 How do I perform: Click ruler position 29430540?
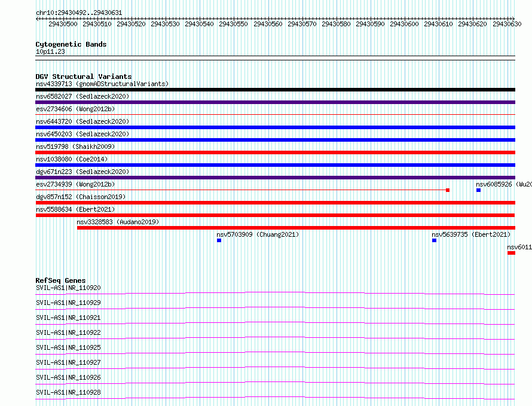click(x=200, y=24)
